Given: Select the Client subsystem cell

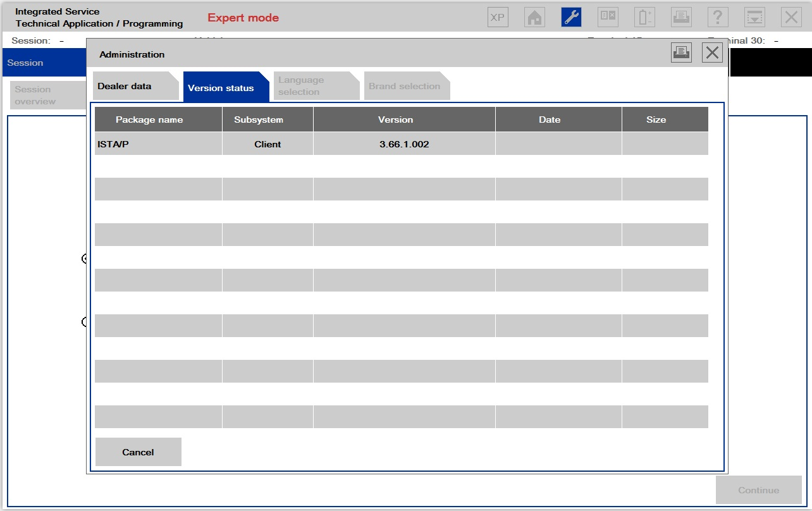Looking at the screenshot, I should point(268,144).
